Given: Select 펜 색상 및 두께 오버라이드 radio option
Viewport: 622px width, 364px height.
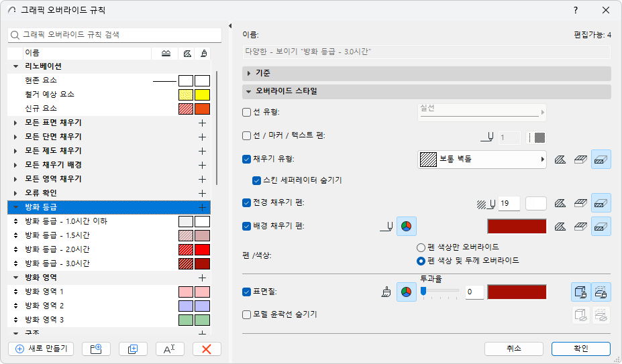Looking at the screenshot, I should coord(421,261).
